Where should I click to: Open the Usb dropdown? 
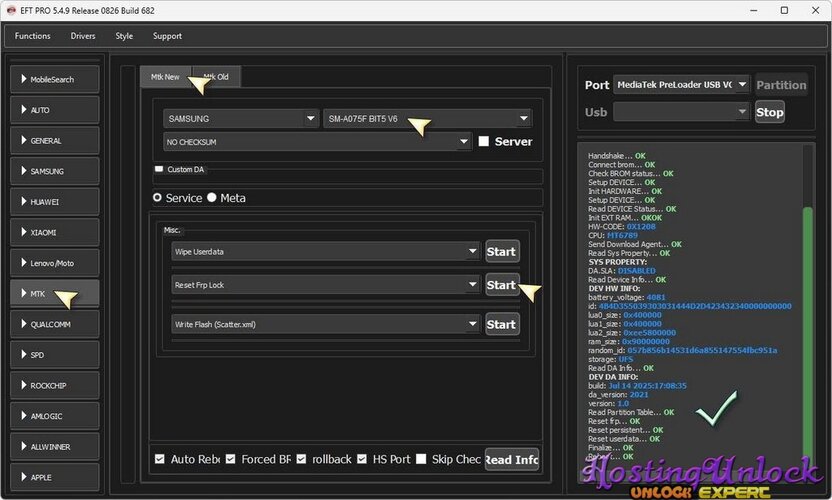click(x=681, y=112)
